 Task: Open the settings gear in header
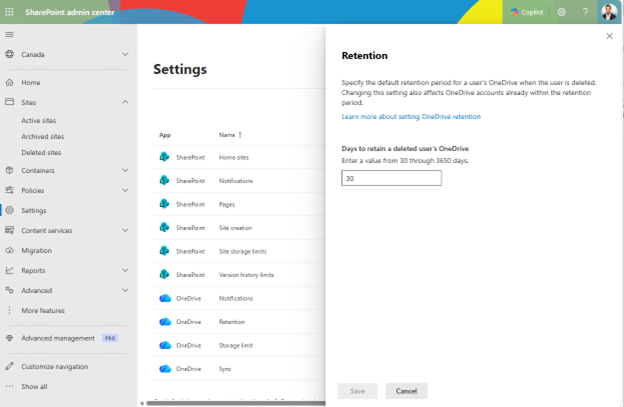(x=562, y=12)
